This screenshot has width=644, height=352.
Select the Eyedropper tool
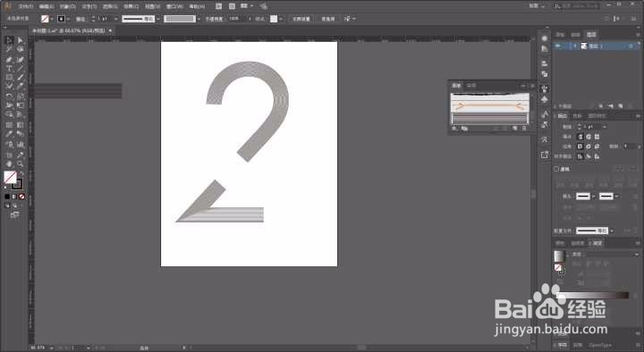click(x=9, y=134)
